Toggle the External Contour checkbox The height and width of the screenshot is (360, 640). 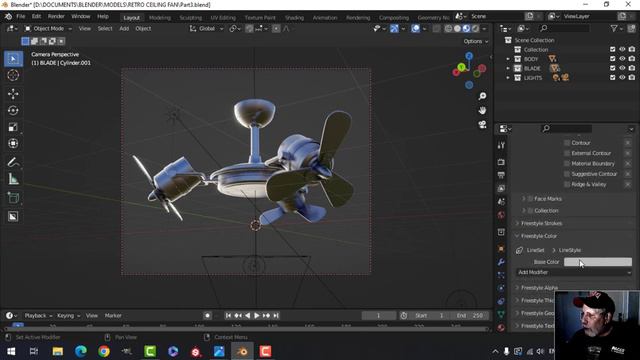click(567, 153)
